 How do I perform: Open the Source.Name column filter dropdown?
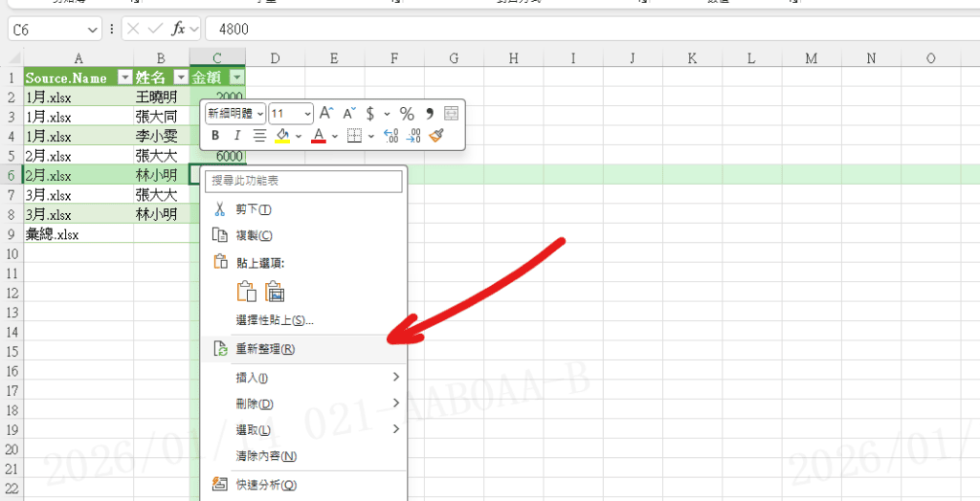[124, 77]
